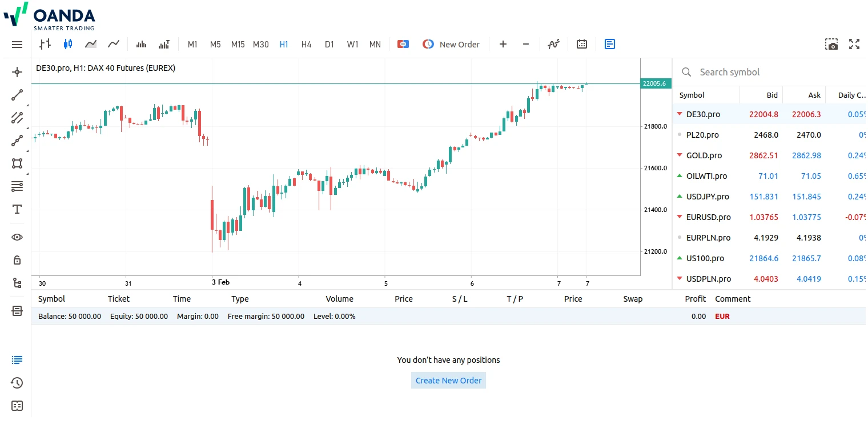Click the 22005.6 price label
Image resolution: width=868 pixels, height=432 pixels.
pos(656,83)
